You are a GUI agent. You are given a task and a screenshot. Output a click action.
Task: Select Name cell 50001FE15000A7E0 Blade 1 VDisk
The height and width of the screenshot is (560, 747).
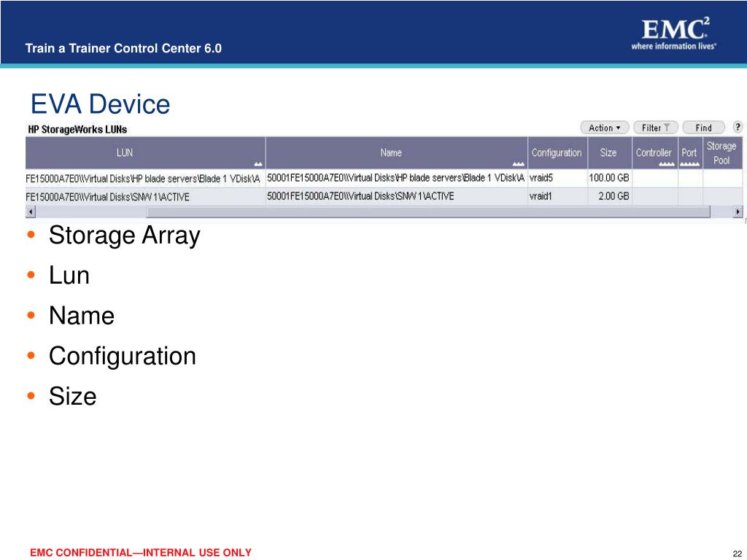pyautogui.click(x=396, y=178)
